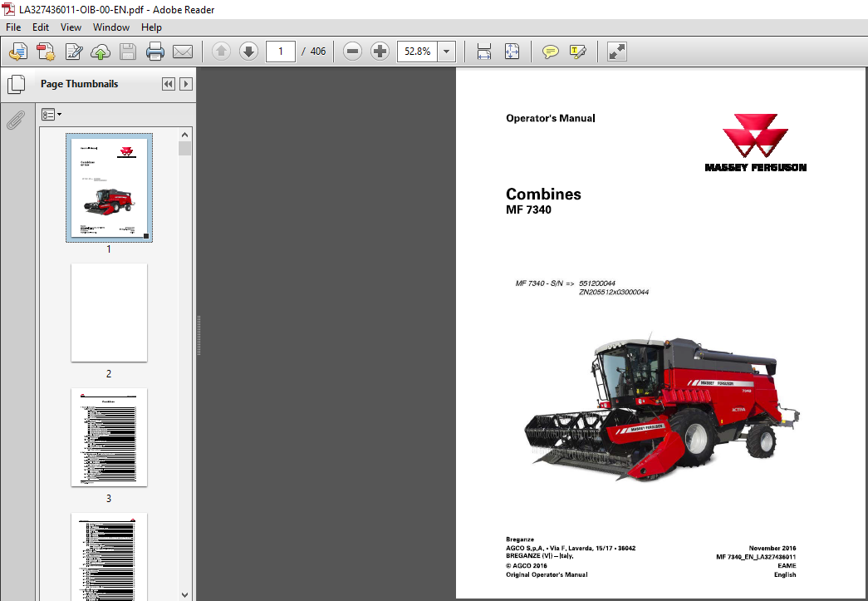Select the blank page 2 thumbnail
868x601 pixels.
coord(109,313)
